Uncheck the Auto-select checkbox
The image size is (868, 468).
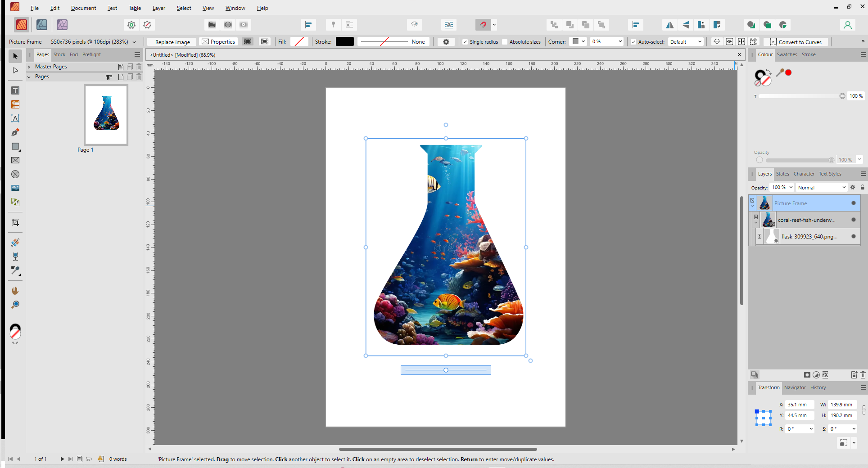(x=633, y=42)
